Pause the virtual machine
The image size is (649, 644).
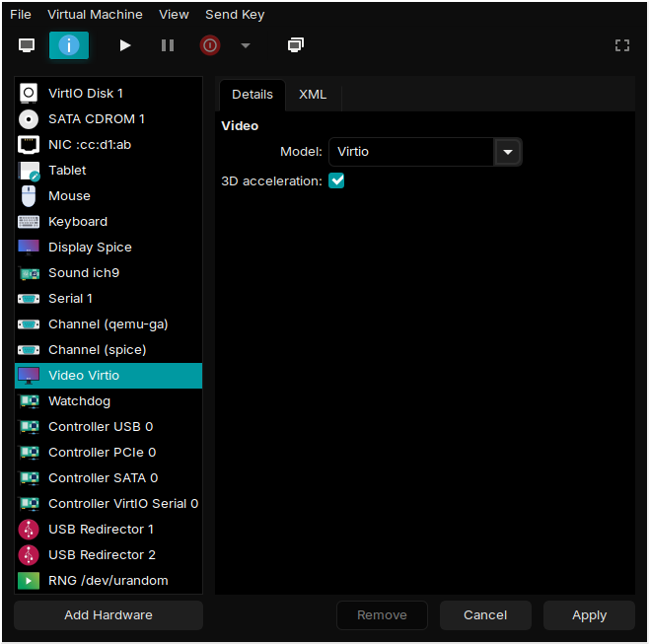(168, 45)
